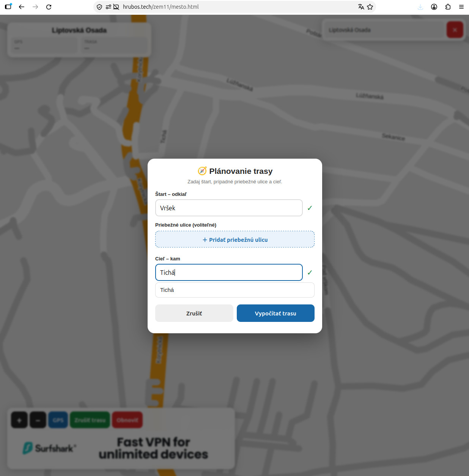This screenshot has height=476, width=469.
Task: Go back to the previous page
Action: pyautogui.click(x=22, y=7)
